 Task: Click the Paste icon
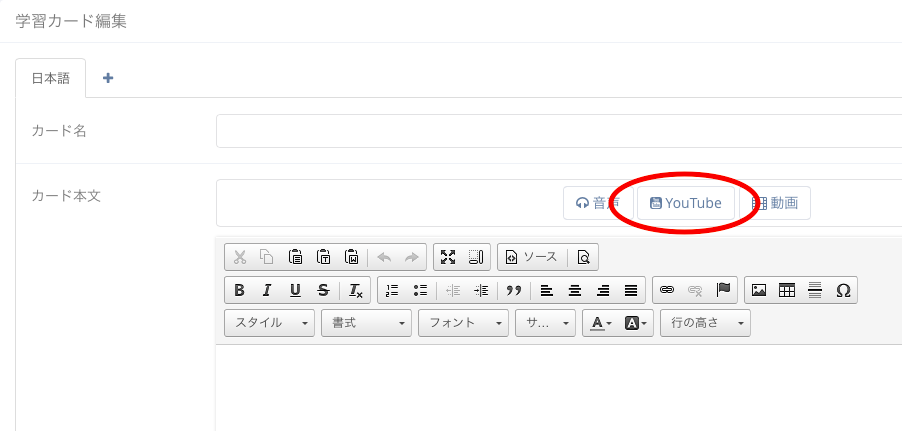(x=296, y=257)
